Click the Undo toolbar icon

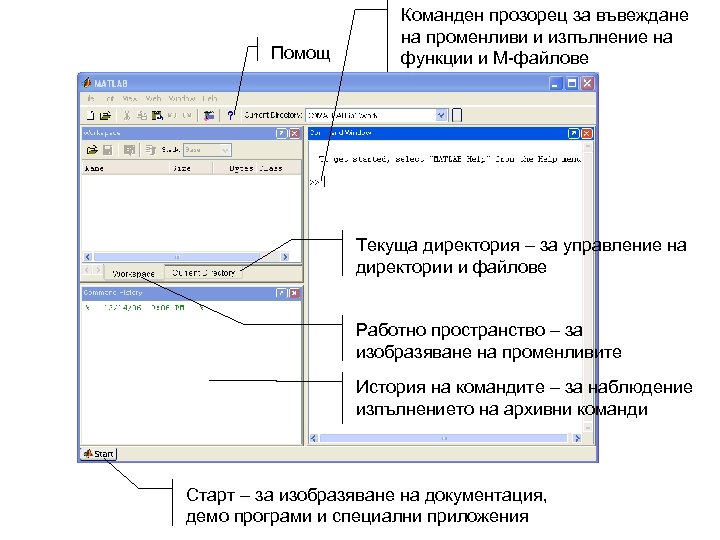tap(172, 115)
